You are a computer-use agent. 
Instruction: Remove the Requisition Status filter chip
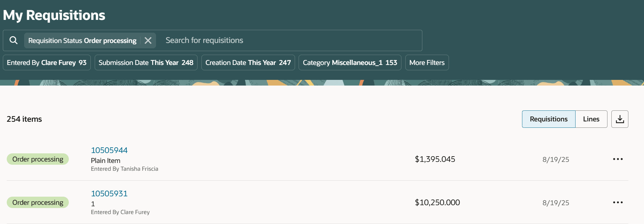148,40
